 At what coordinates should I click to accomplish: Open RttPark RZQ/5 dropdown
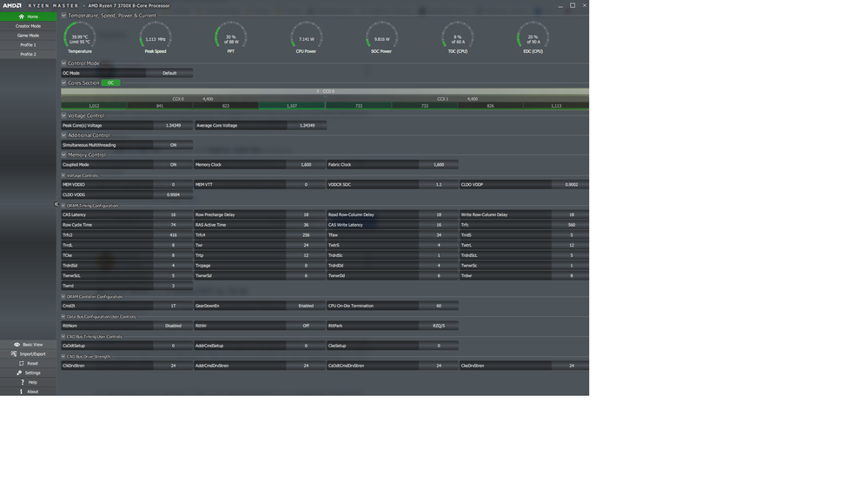[439, 326]
